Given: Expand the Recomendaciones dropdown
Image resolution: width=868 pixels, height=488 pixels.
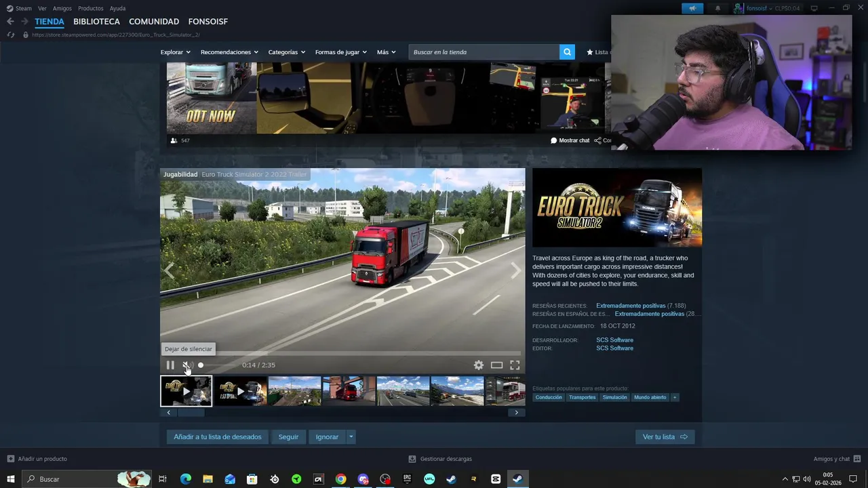Looking at the screenshot, I should 229,52.
